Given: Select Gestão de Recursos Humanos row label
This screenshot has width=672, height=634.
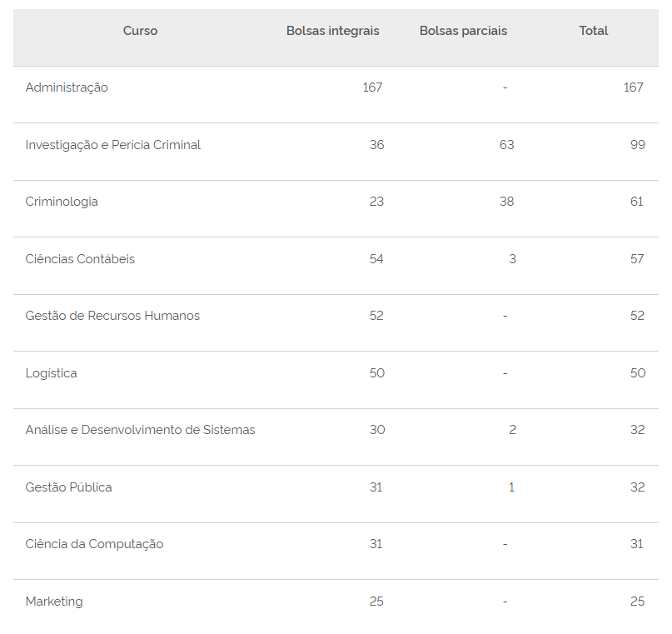Looking at the screenshot, I should pyautogui.click(x=112, y=316).
